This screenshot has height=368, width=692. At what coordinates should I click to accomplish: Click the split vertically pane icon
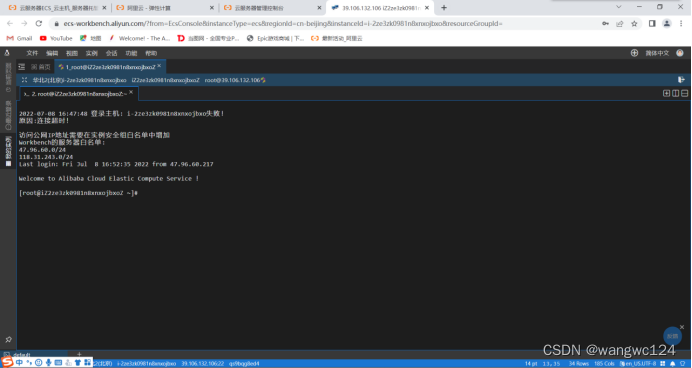point(675,93)
